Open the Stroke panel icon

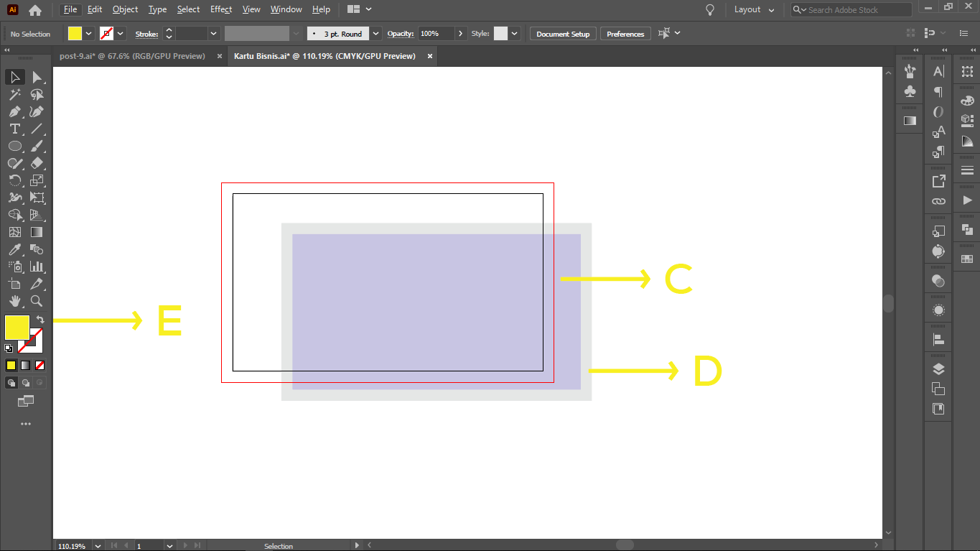coord(967,170)
